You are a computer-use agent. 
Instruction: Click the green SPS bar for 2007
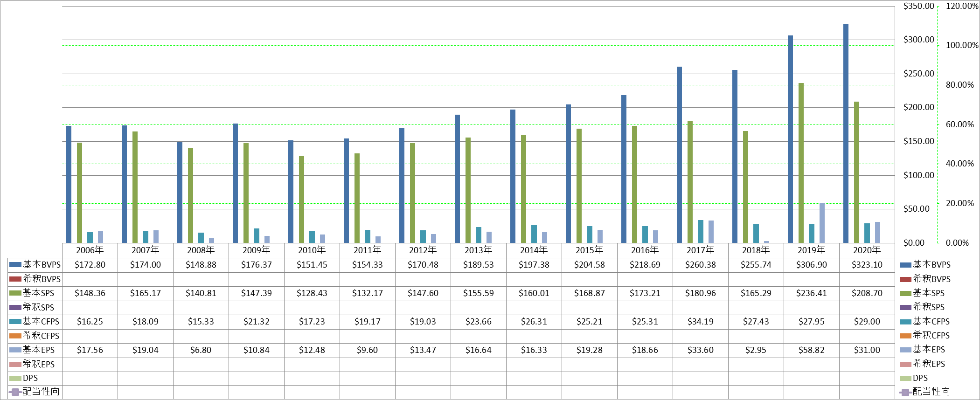pyautogui.click(x=135, y=187)
